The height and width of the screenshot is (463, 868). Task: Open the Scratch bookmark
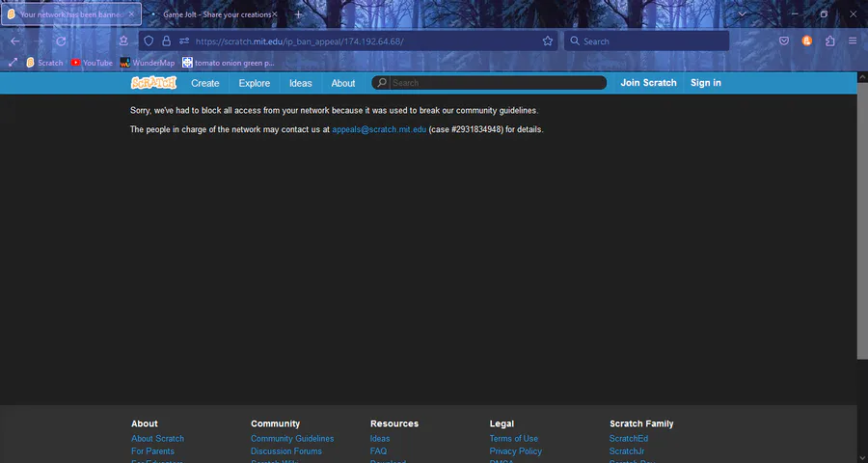[44, 63]
